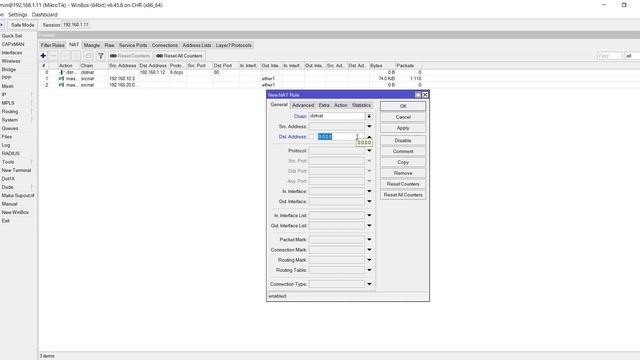Viewport: 640px width, 360px height.
Task: Expand the Packet Mark field
Action: pos(369,240)
